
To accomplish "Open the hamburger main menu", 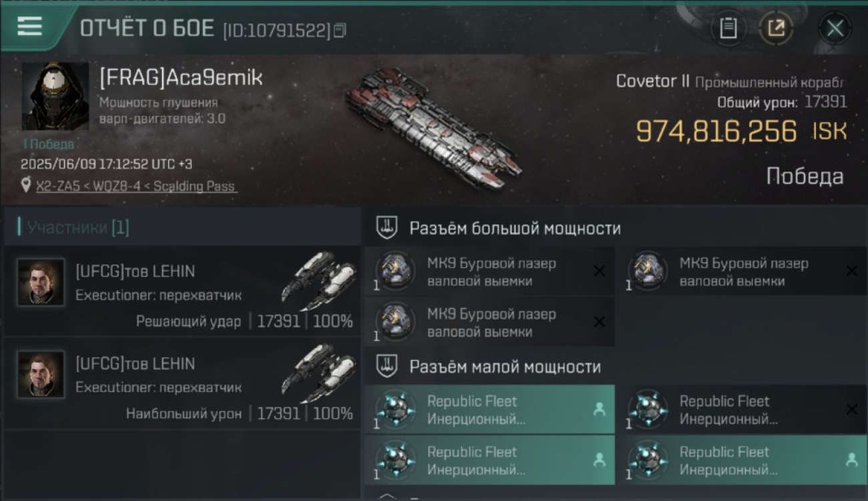I will [x=29, y=26].
